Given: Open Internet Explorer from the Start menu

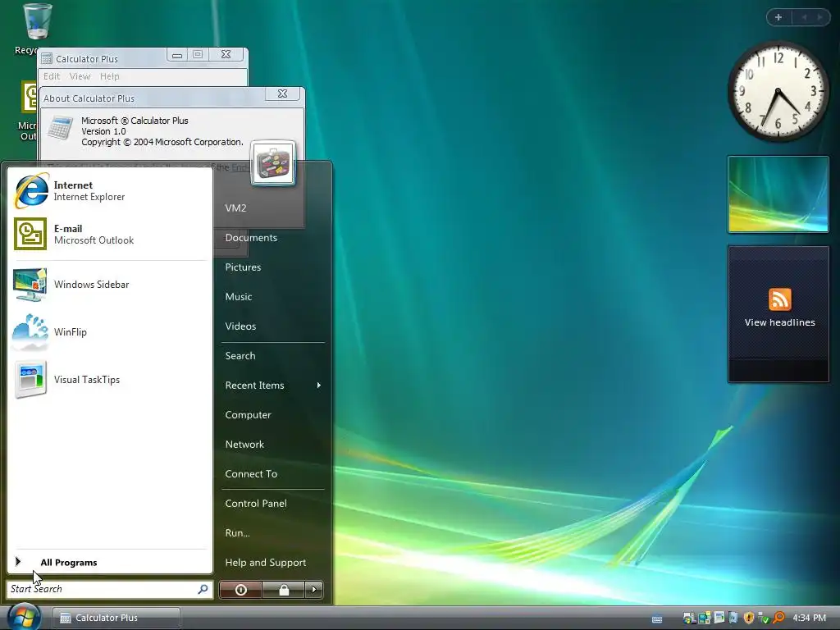Looking at the screenshot, I should [x=110, y=190].
